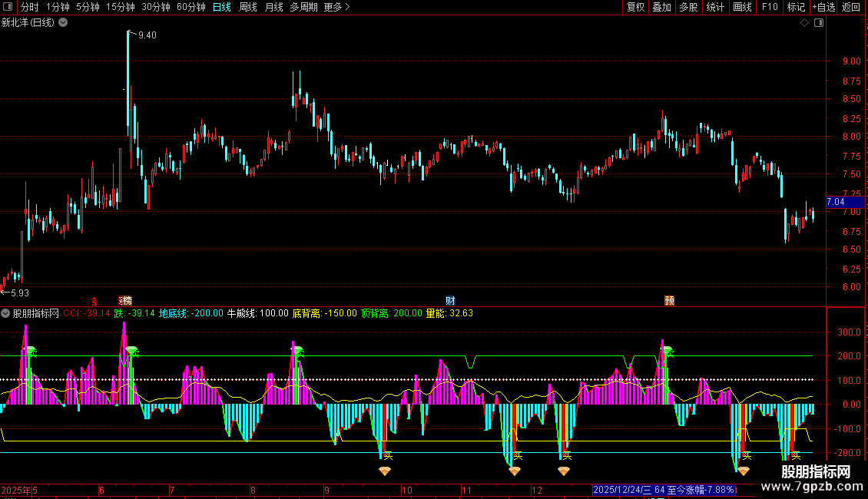The width and height of the screenshot is (868, 499).
Task: Add stock with +自选 button
Action: coord(823,7)
